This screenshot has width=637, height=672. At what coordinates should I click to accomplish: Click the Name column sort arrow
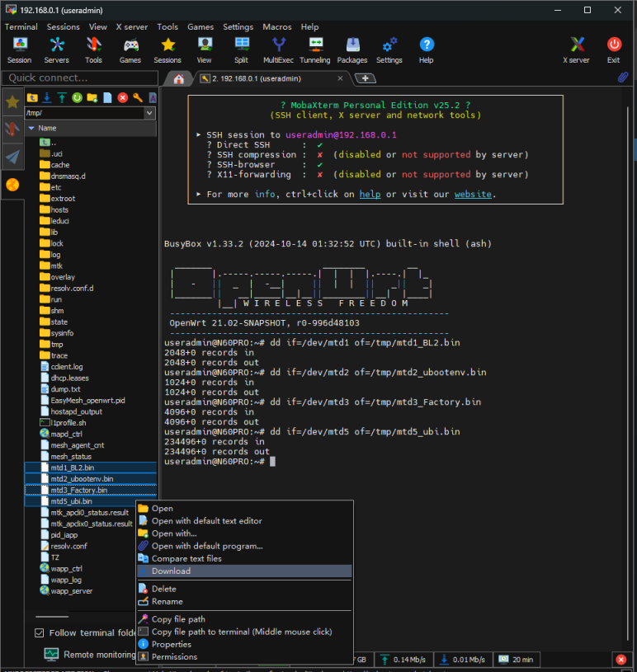31,128
